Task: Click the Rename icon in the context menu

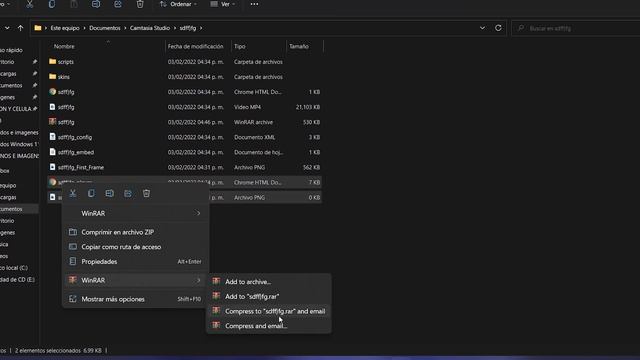Action: [109, 193]
